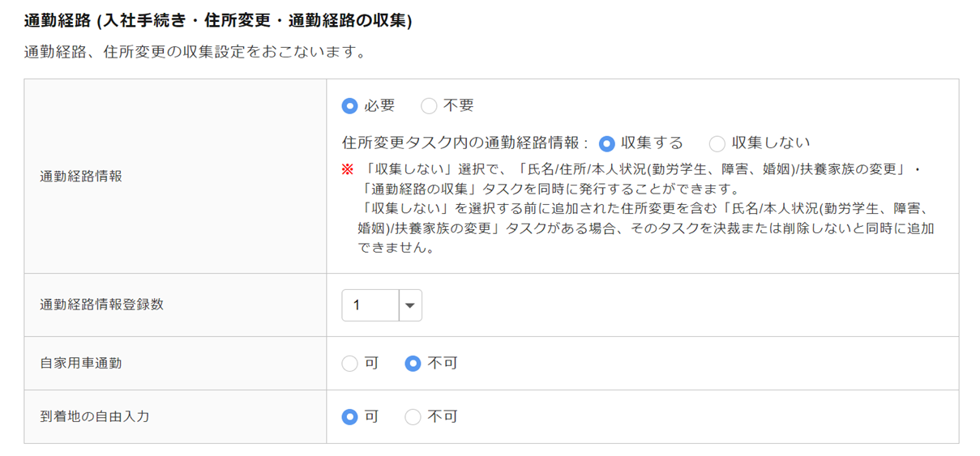Click the 自家用車通勤 row label
Screen dimensions: 980x456
coord(81,363)
